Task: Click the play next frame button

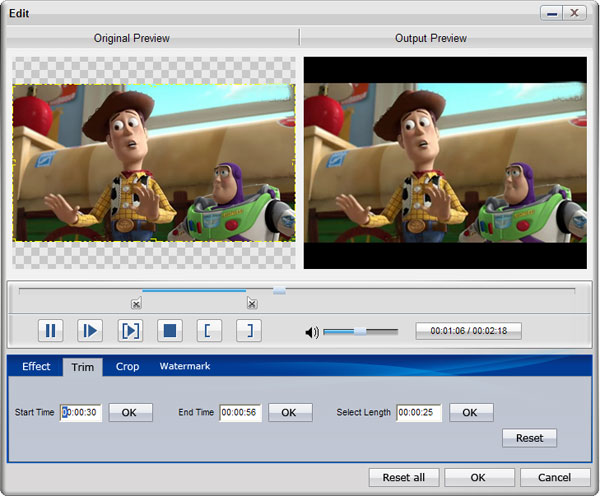Action: [90, 331]
